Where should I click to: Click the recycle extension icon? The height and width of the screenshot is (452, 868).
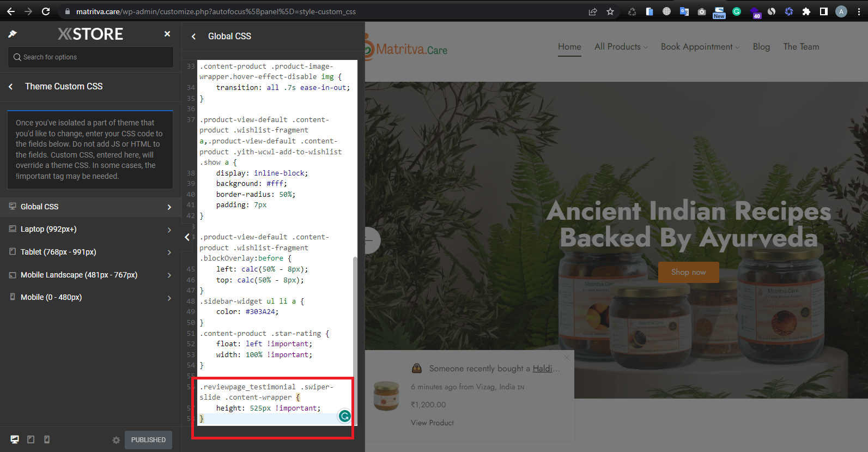[x=632, y=11]
